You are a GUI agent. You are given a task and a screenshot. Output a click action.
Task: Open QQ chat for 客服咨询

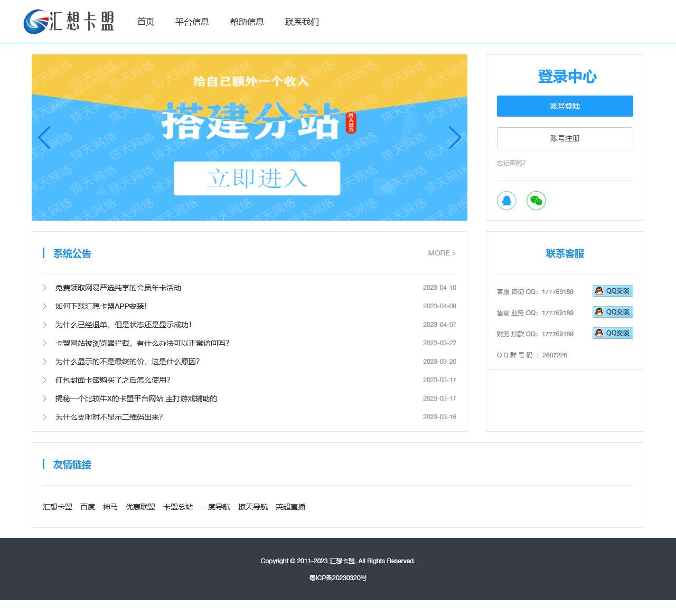[x=612, y=290]
